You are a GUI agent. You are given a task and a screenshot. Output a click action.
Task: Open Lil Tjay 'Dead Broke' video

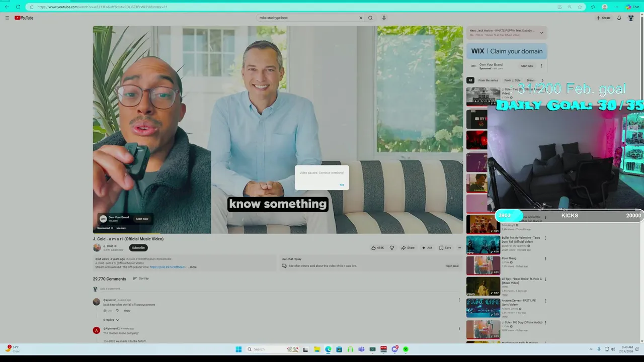coord(483,287)
